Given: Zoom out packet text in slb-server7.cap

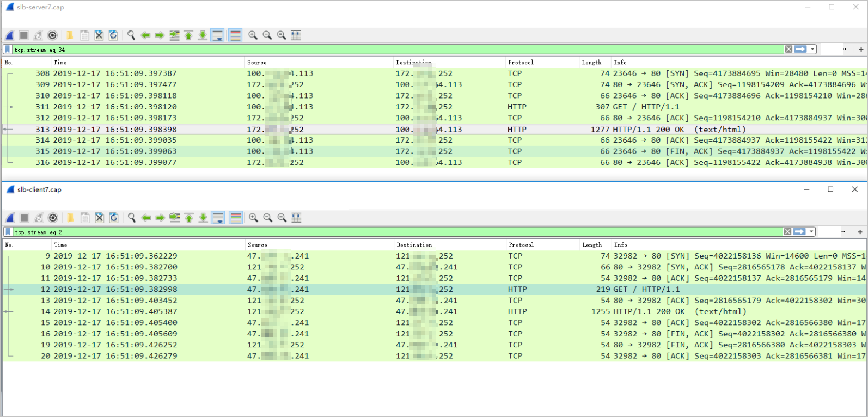Looking at the screenshot, I should [267, 35].
